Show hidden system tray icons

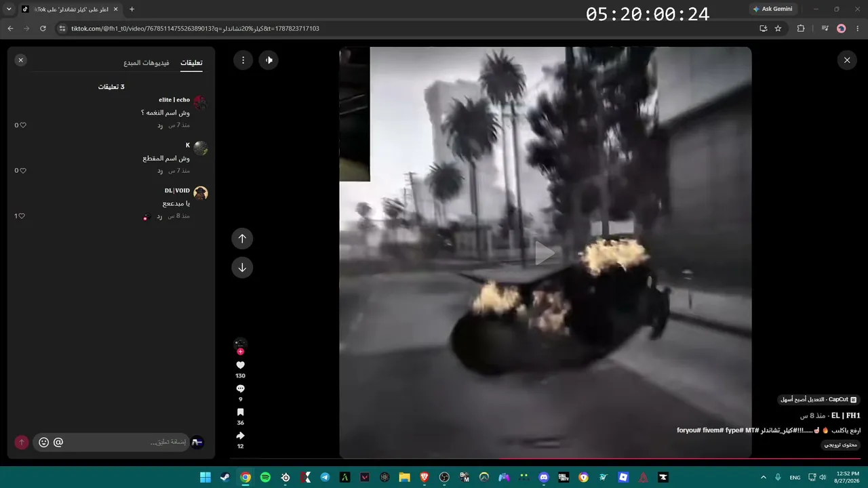pos(764,477)
